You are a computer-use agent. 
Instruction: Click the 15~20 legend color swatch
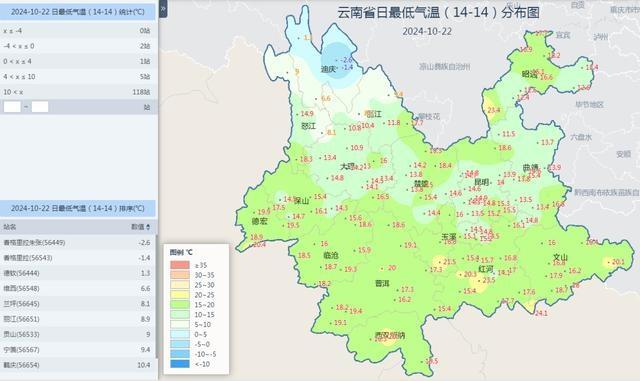click(180, 305)
